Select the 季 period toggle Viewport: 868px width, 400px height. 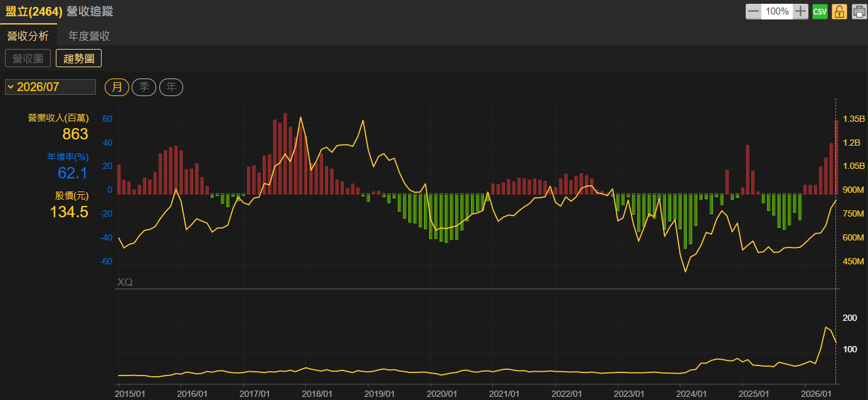144,87
